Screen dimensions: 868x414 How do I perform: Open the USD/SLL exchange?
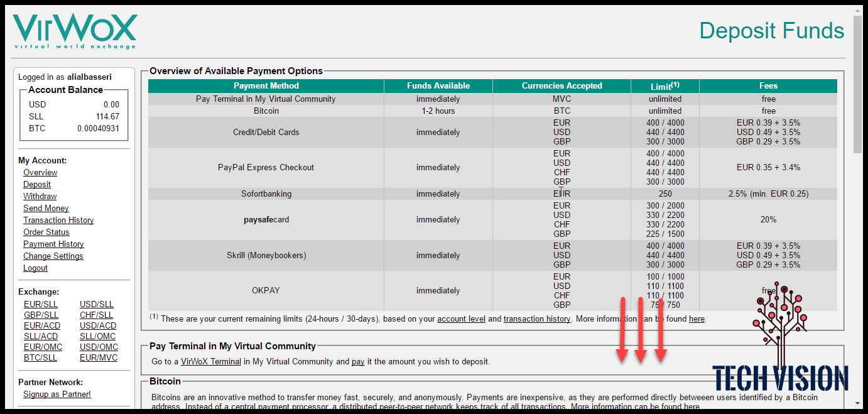pos(97,304)
